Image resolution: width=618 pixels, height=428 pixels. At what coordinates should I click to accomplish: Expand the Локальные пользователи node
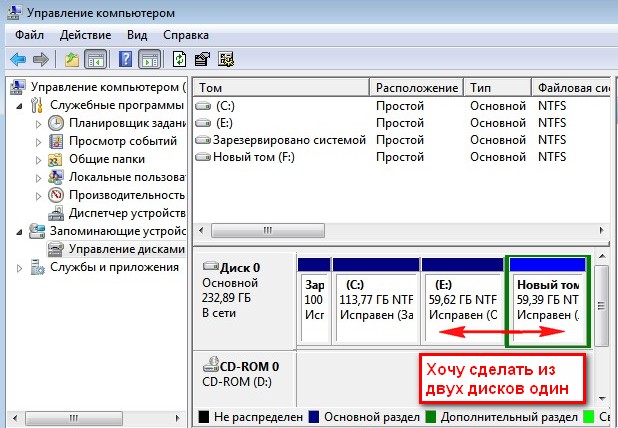point(38,178)
